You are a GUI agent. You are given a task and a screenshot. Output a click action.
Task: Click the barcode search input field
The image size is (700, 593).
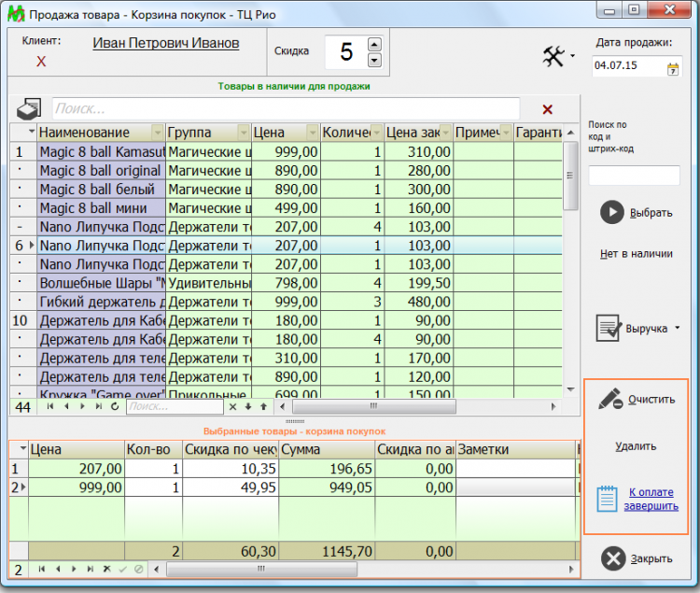[634, 175]
